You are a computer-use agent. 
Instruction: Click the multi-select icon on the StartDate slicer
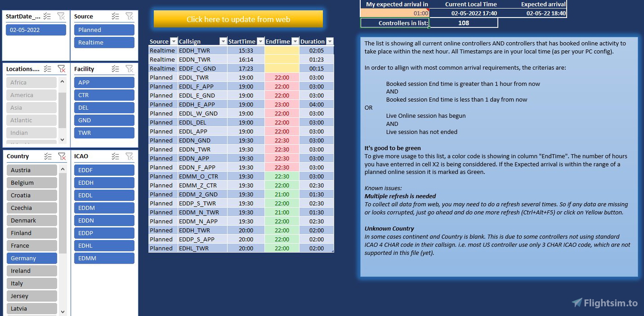pyautogui.click(x=47, y=16)
